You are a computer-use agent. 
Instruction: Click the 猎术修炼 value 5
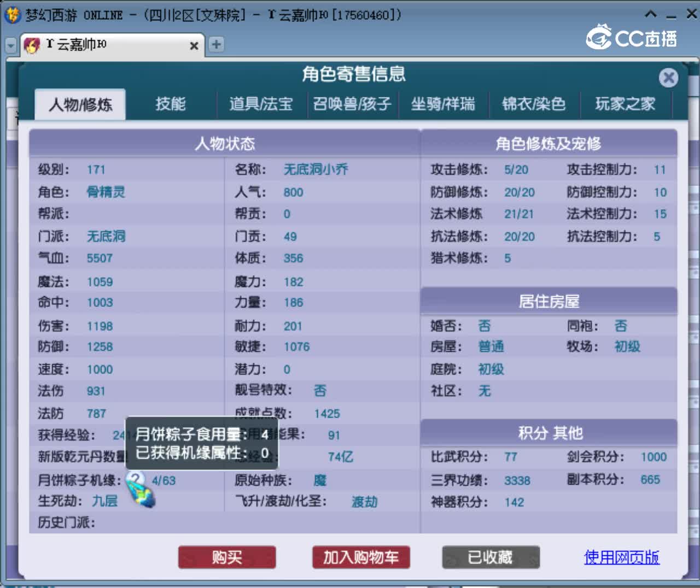(507, 258)
